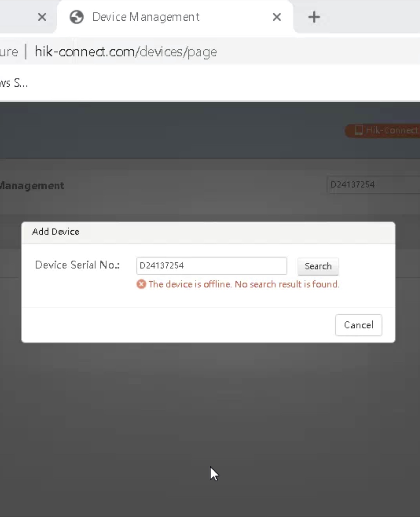Close the Device Management browser tab

pyautogui.click(x=277, y=17)
